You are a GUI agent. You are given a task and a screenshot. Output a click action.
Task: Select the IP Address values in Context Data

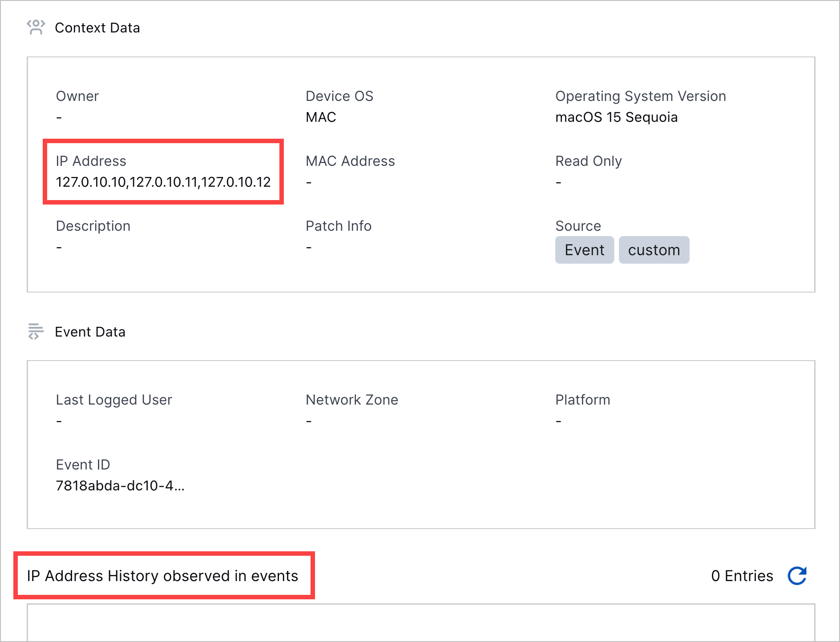coord(164,182)
